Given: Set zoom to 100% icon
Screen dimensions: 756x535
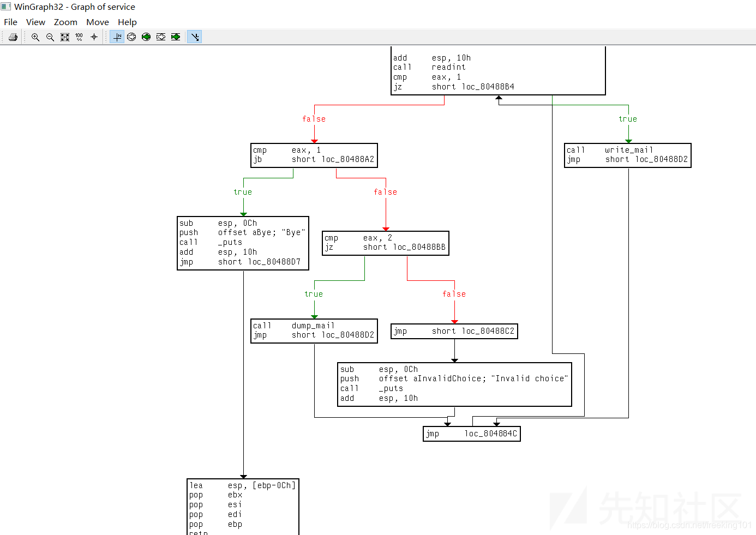Looking at the screenshot, I should pos(79,37).
